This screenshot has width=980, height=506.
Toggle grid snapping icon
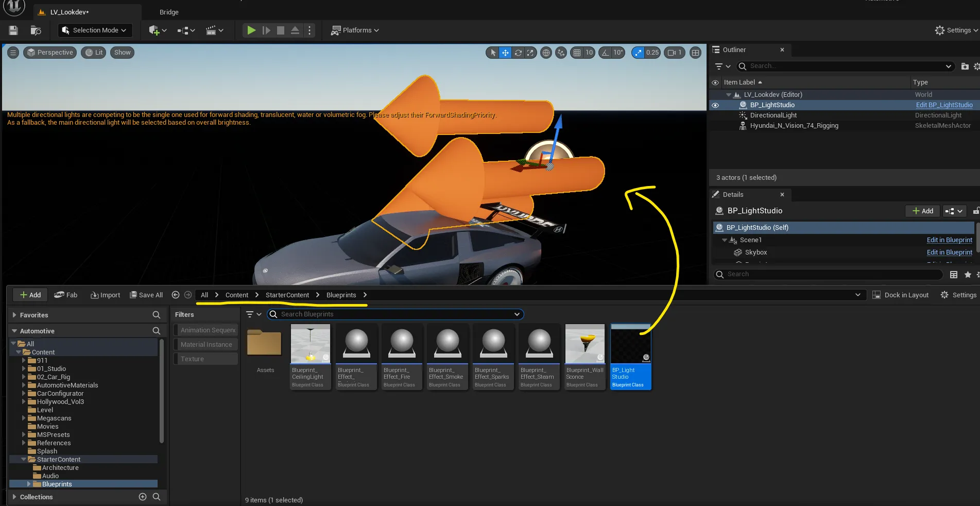(x=577, y=53)
